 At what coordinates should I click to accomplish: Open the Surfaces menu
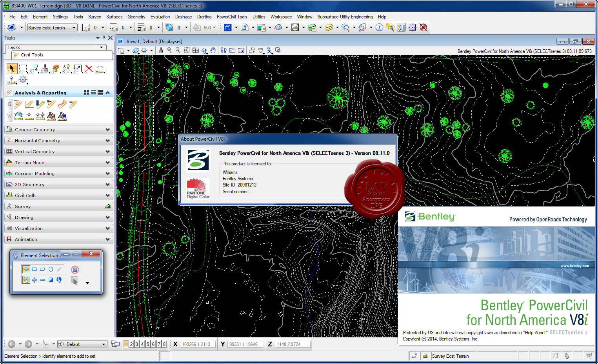click(114, 17)
